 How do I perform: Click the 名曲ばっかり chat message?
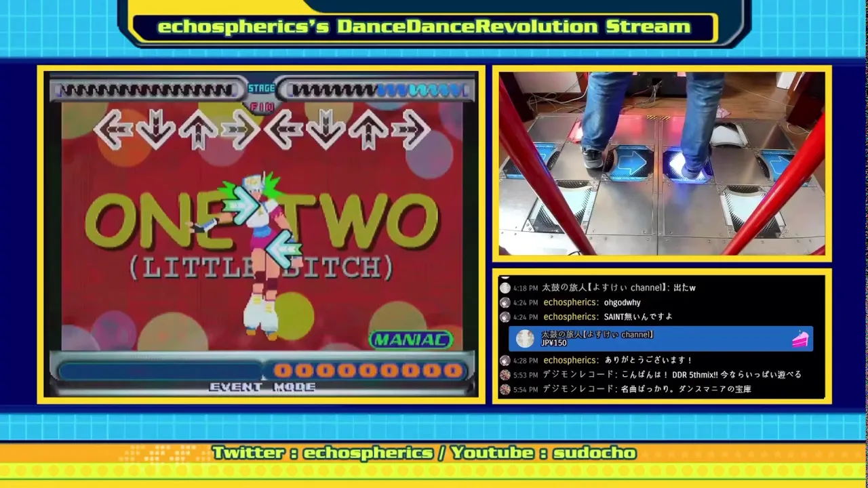pos(685,389)
